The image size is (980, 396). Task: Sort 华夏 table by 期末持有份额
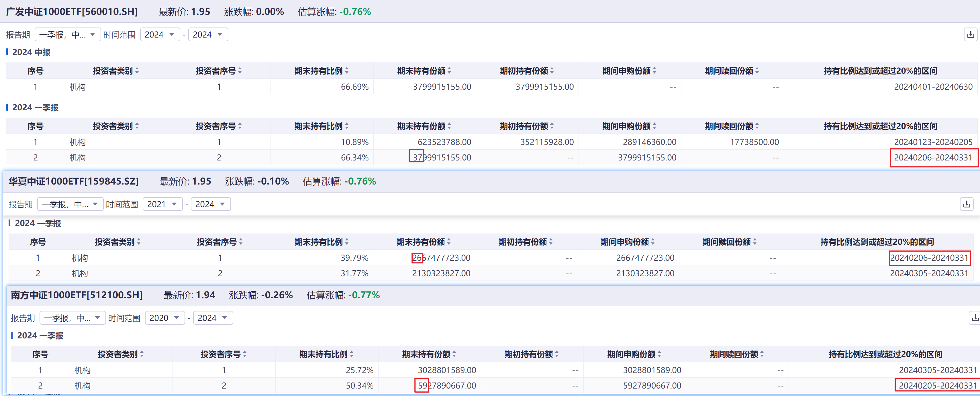tap(424, 242)
